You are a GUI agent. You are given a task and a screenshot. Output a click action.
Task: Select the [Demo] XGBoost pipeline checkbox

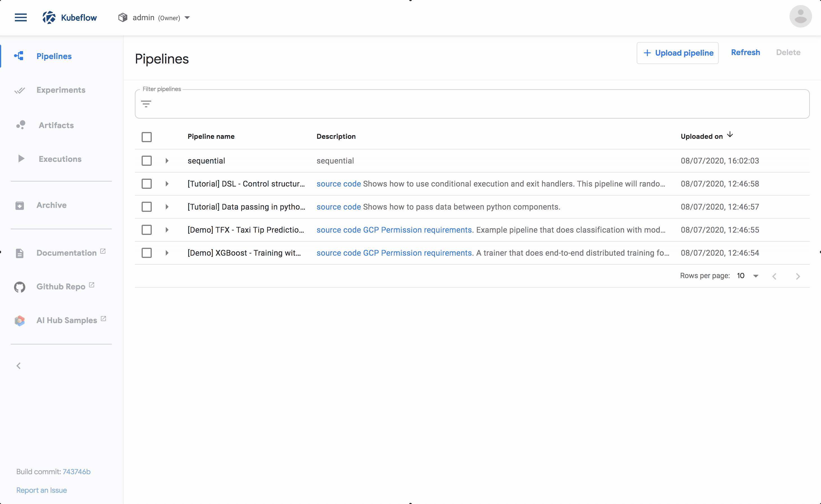[147, 253]
